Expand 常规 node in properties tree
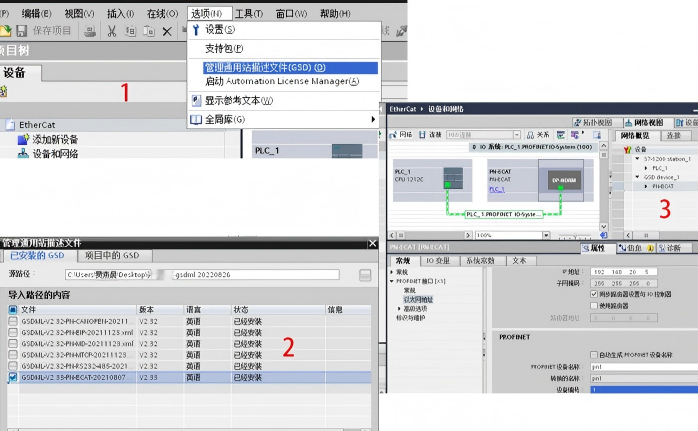Screen dimensions: 698x431 392,272
